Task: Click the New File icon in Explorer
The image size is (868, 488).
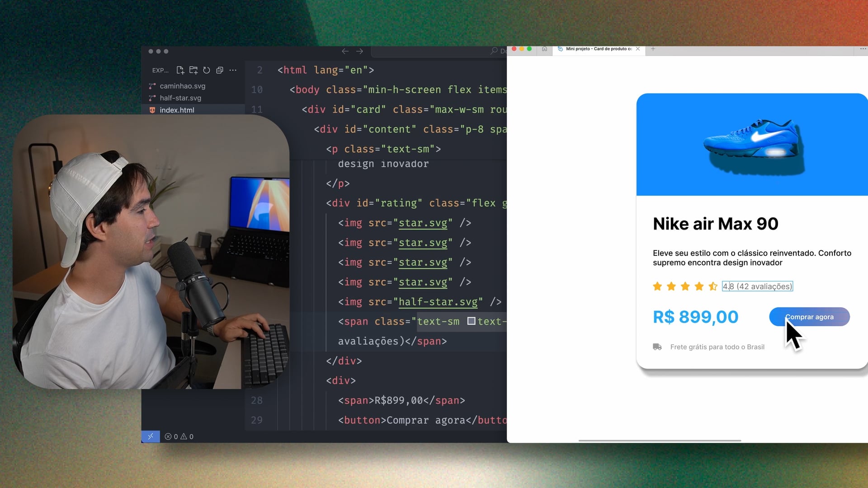Action: [x=180, y=70]
